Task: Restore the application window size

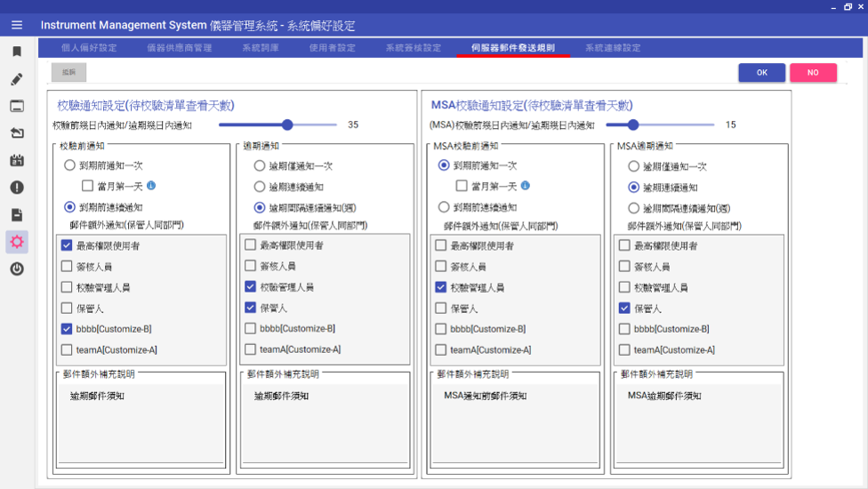Action: point(848,6)
